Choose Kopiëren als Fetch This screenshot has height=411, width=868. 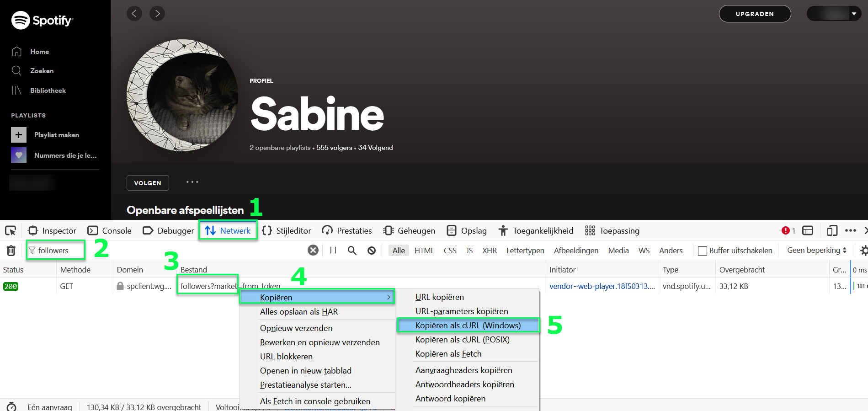tap(448, 354)
